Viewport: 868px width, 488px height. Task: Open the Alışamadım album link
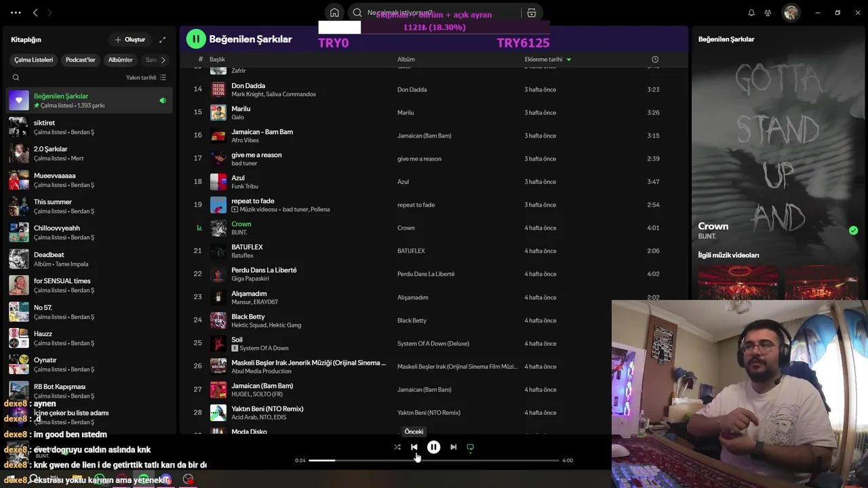pyautogui.click(x=412, y=298)
